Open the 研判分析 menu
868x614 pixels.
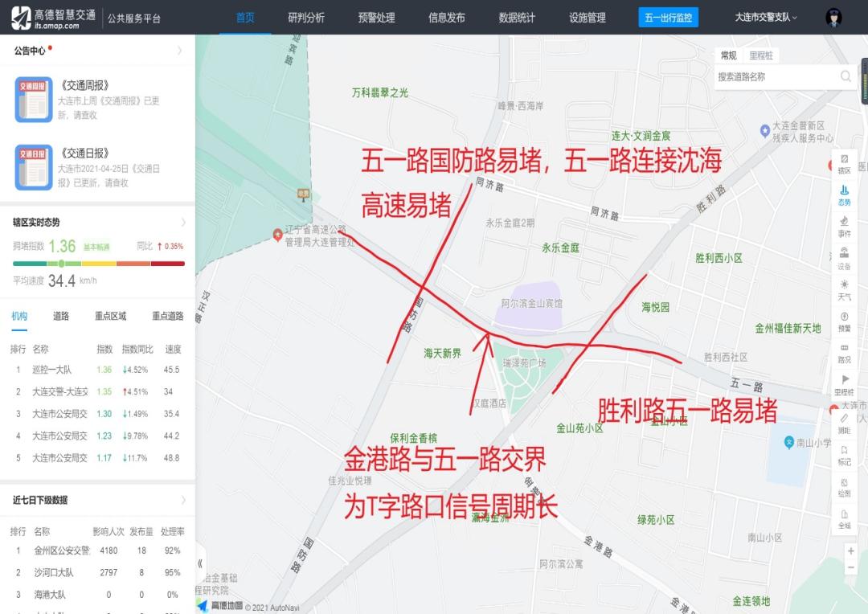(306, 18)
